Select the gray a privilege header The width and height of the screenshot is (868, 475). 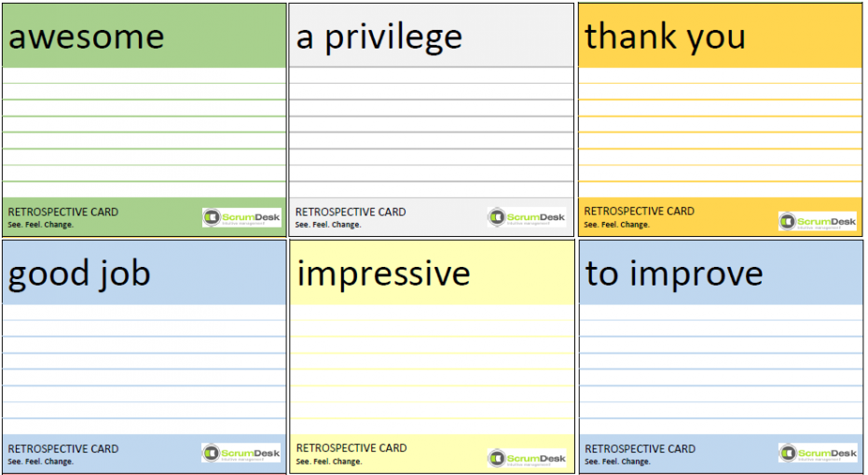point(432,36)
